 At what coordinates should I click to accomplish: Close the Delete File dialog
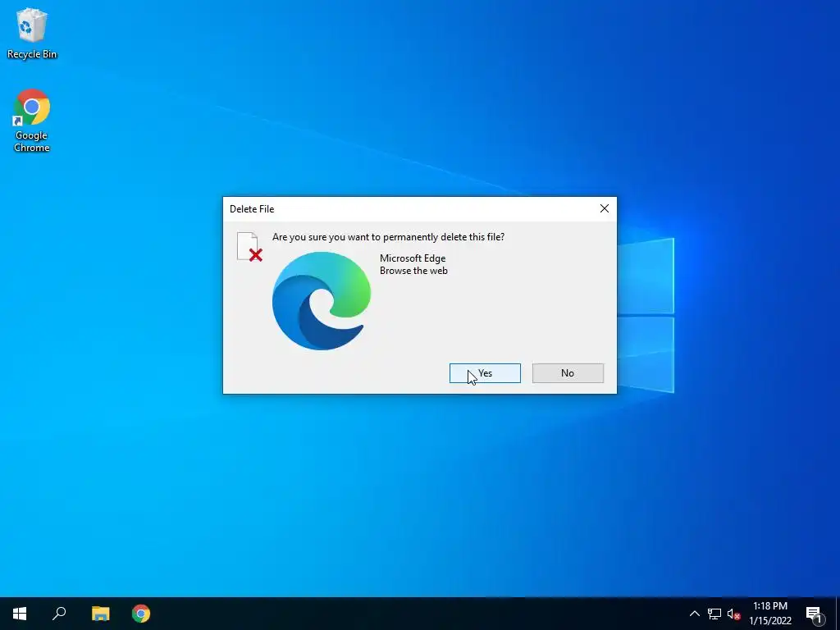click(605, 208)
